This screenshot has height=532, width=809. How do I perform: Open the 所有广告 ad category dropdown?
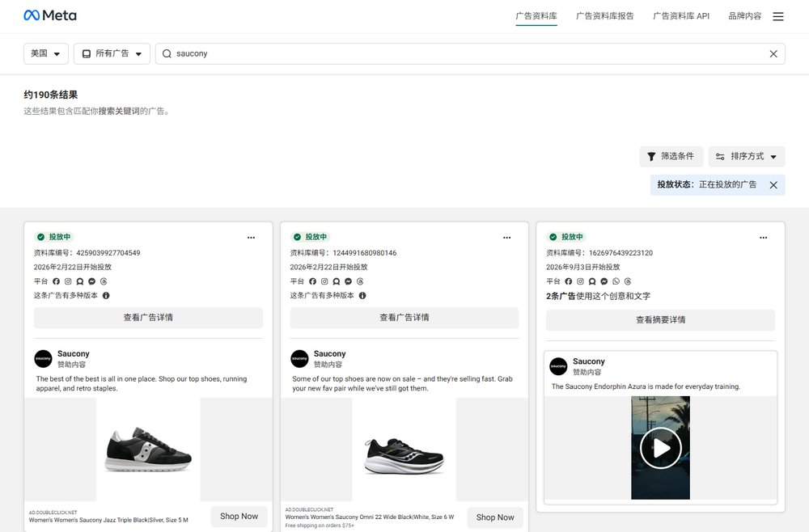112,53
